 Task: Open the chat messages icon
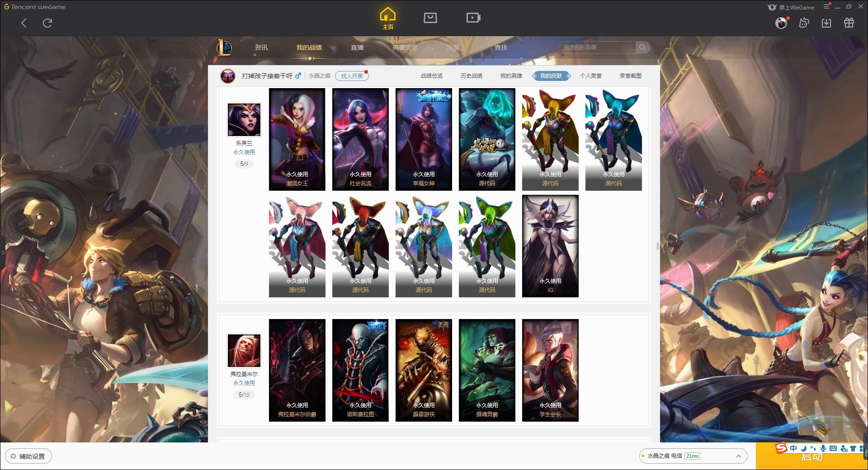point(804,23)
